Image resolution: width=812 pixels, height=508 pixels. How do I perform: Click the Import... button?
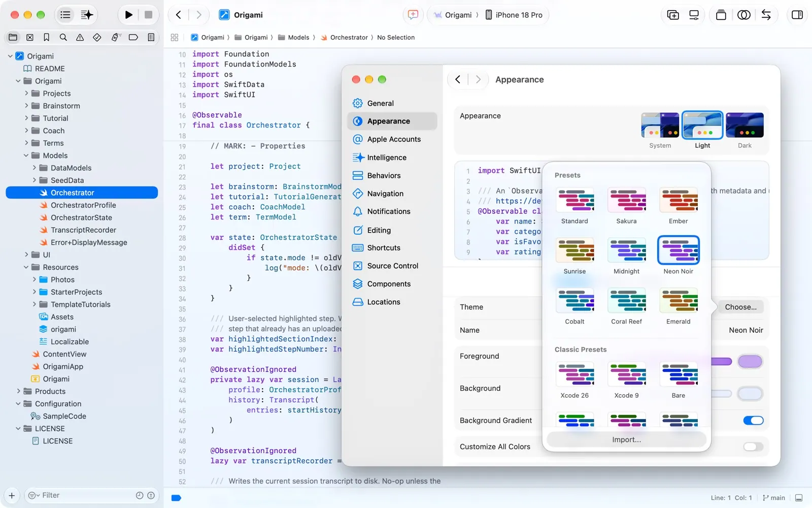tap(626, 439)
